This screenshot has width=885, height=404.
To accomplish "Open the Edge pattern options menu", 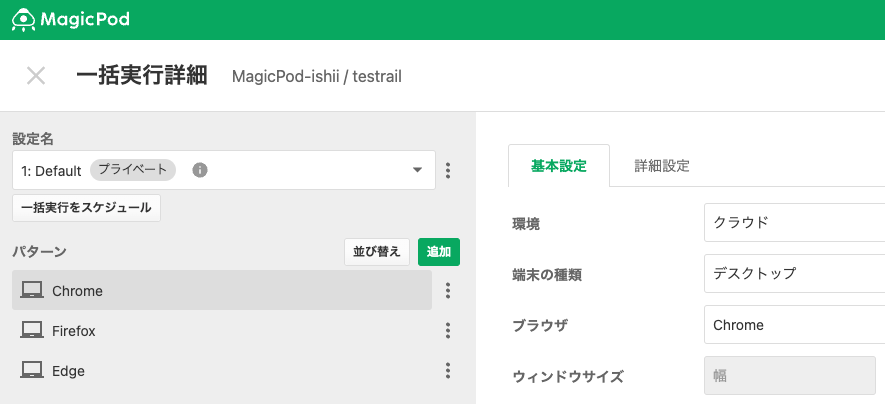I will click(448, 370).
